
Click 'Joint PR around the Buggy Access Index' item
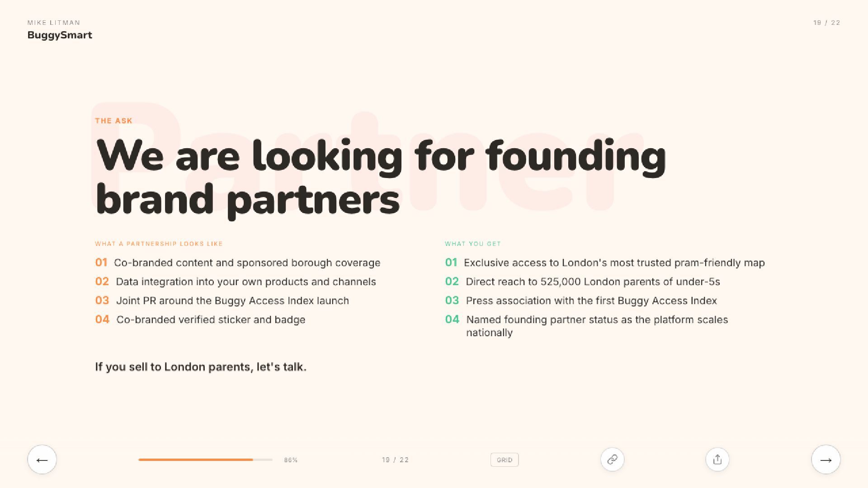pos(232,301)
